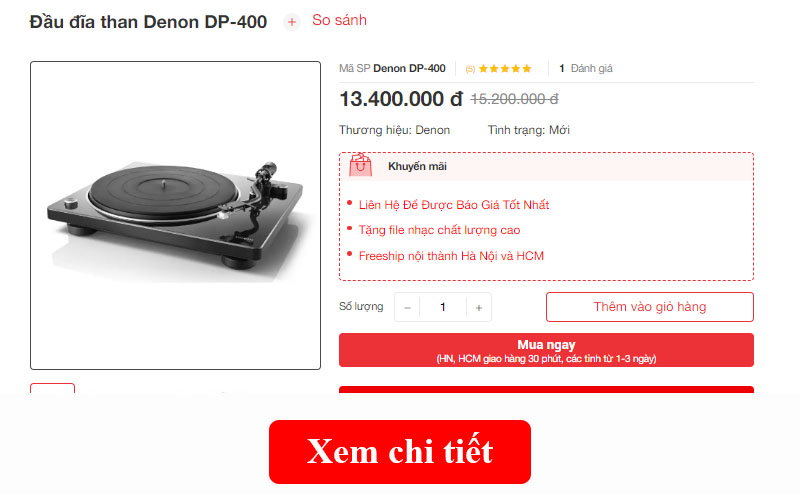Open Liên Hệ Để Được Báo Giá link

point(454,205)
